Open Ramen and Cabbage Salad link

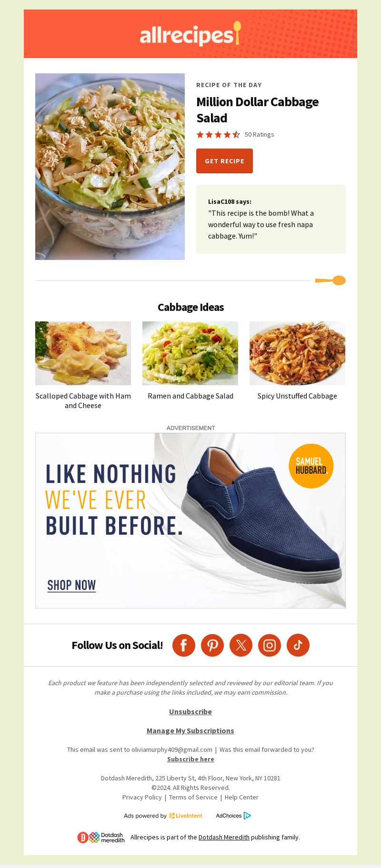[x=190, y=396]
